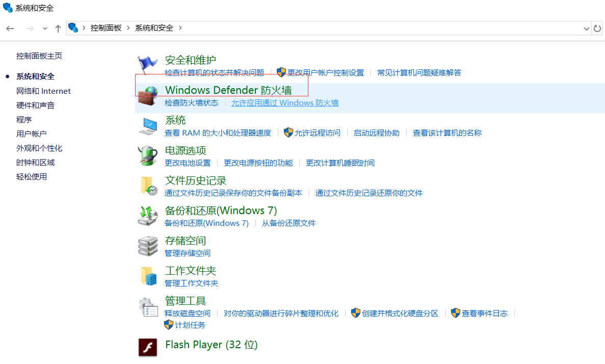The height and width of the screenshot is (364, 605).
Task: Select 轻松使用 in sidebar
Action: (x=32, y=177)
